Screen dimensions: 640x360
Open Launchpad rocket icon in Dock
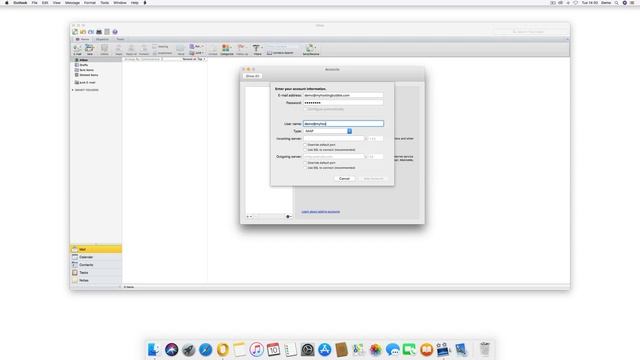pyautogui.click(x=189, y=349)
